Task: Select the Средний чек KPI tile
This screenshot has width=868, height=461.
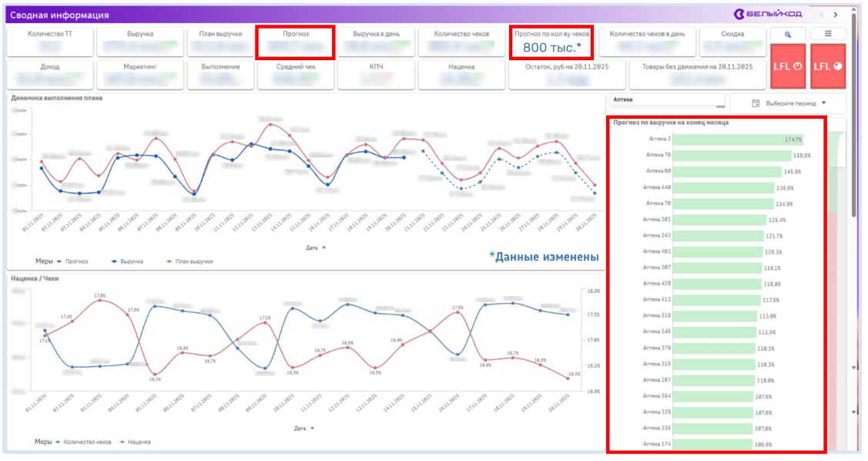Action: tap(296, 74)
